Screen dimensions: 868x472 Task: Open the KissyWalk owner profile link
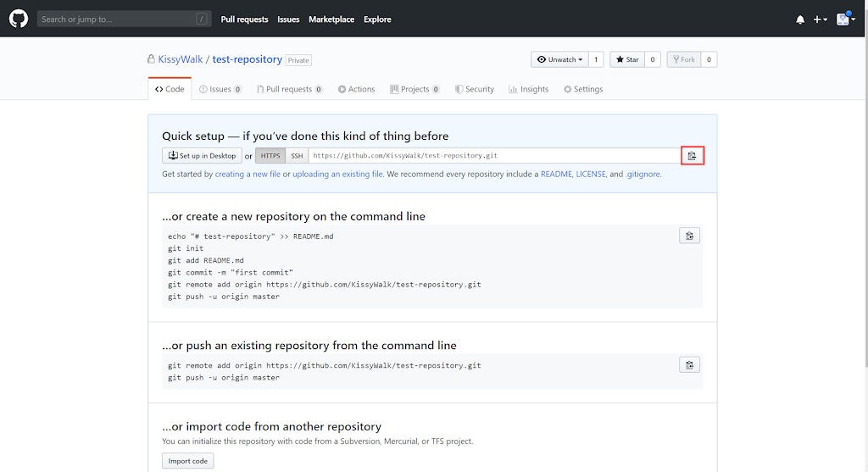pyautogui.click(x=181, y=59)
